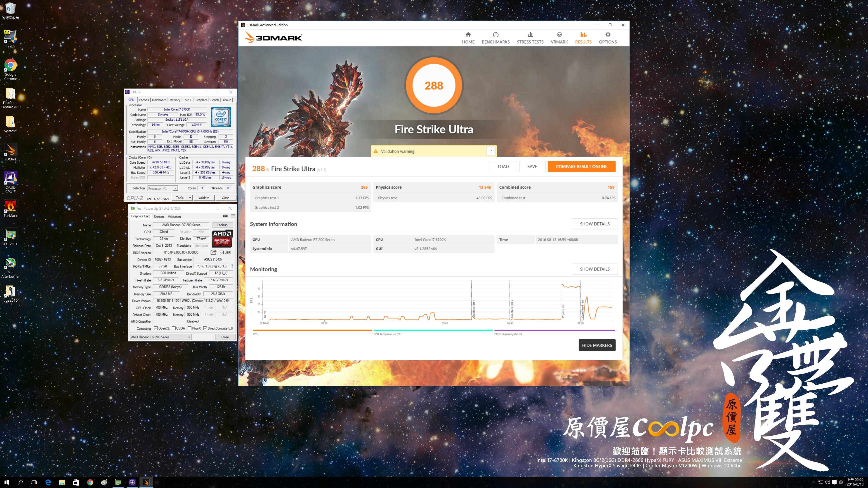Click the CPU Temperature legend line
This screenshot has height=488, width=868.
(x=433, y=330)
